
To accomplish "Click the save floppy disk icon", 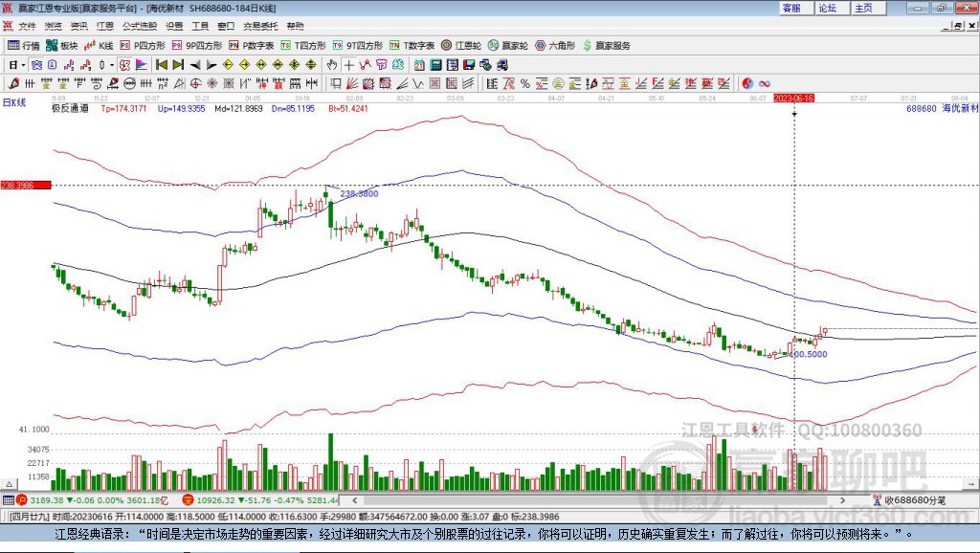I will pyautogui.click(x=469, y=64).
